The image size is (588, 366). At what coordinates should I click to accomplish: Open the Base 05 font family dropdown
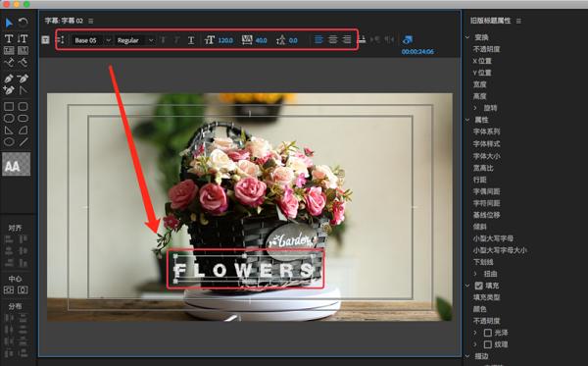click(91, 40)
